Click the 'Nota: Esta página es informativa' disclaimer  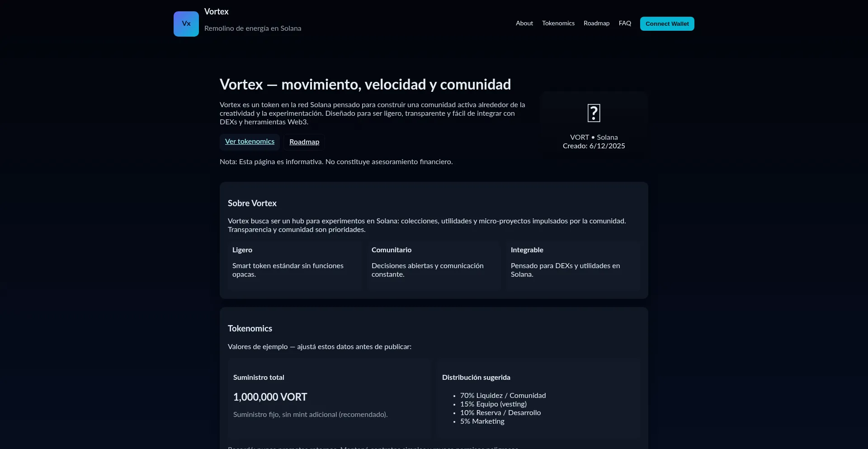click(x=336, y=161)
